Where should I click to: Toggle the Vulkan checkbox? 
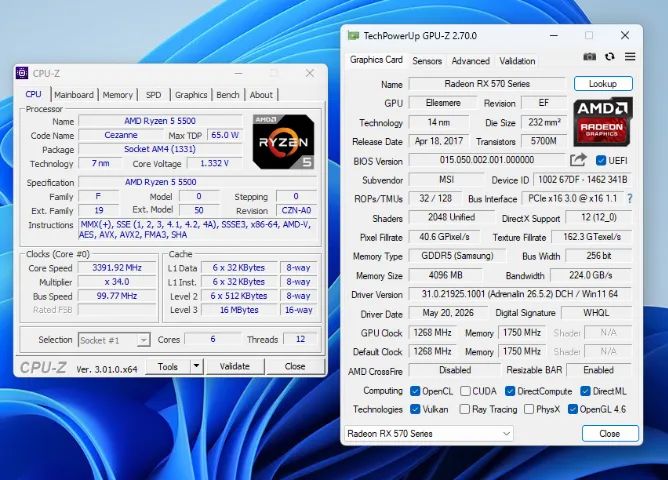415,409
